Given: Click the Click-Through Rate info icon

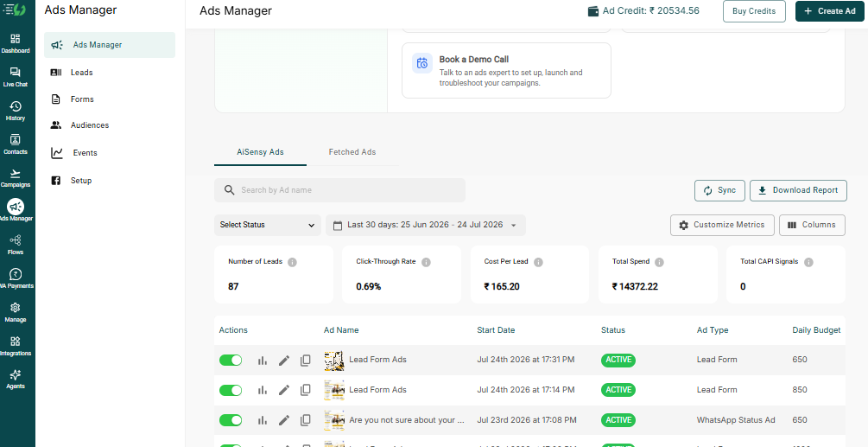Looking at the screenshot, I should tap(427, 262).
